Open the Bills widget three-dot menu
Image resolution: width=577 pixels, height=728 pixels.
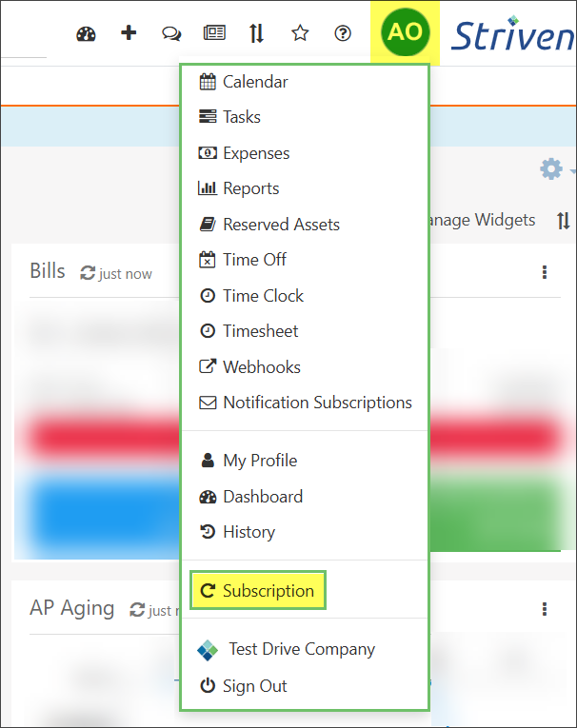click(545, 272)
